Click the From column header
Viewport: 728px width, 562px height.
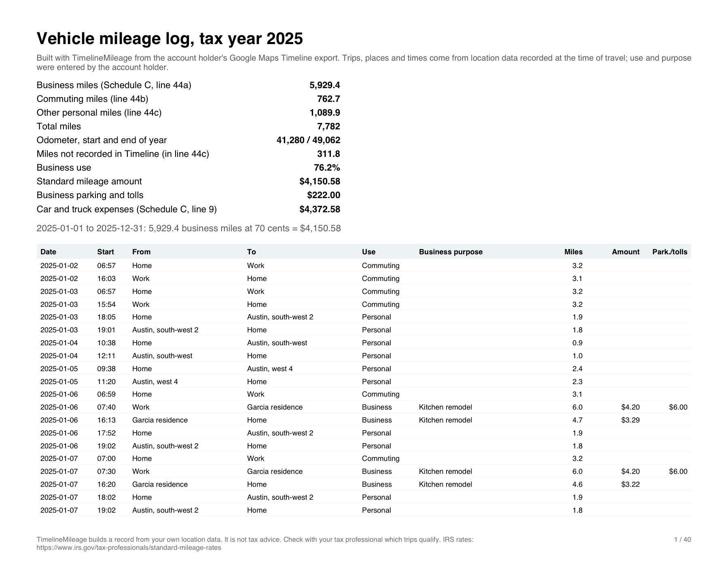(x=141, y=252)
